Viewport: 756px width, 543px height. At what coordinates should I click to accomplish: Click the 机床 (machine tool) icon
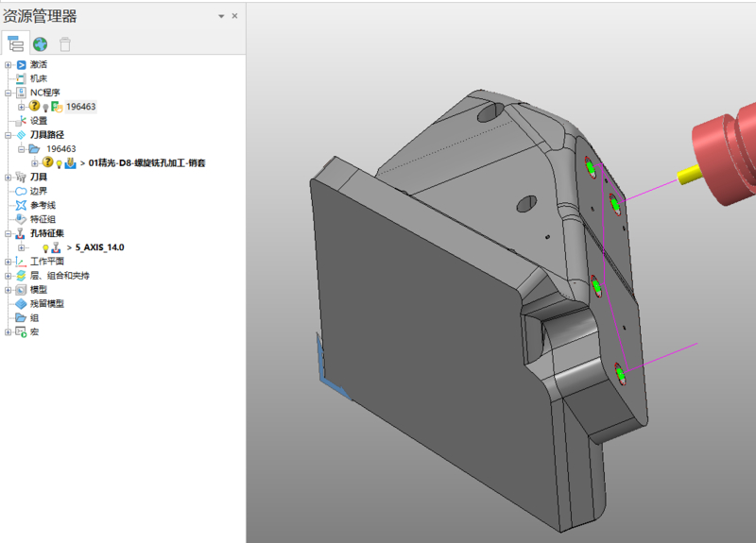tap(21, 78)
